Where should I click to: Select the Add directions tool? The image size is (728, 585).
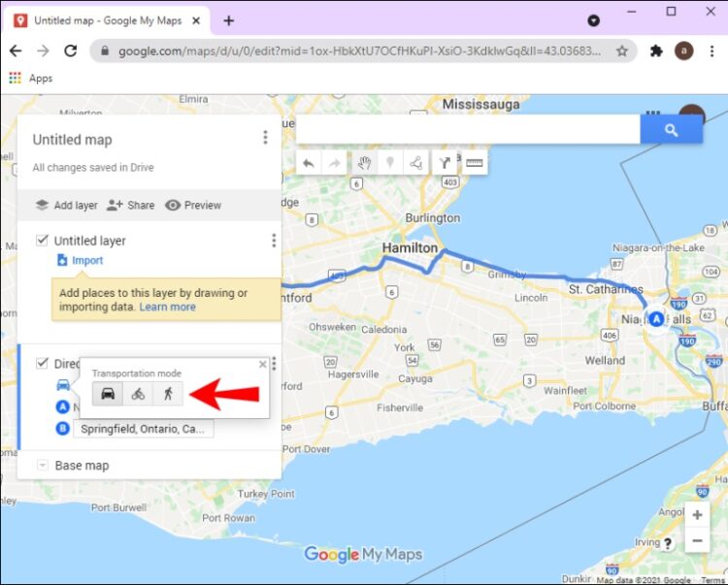[x=445, y=163]
